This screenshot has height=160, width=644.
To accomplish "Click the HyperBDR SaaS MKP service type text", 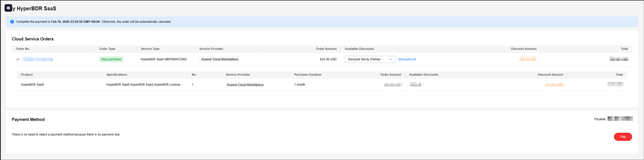I will 165,59.
